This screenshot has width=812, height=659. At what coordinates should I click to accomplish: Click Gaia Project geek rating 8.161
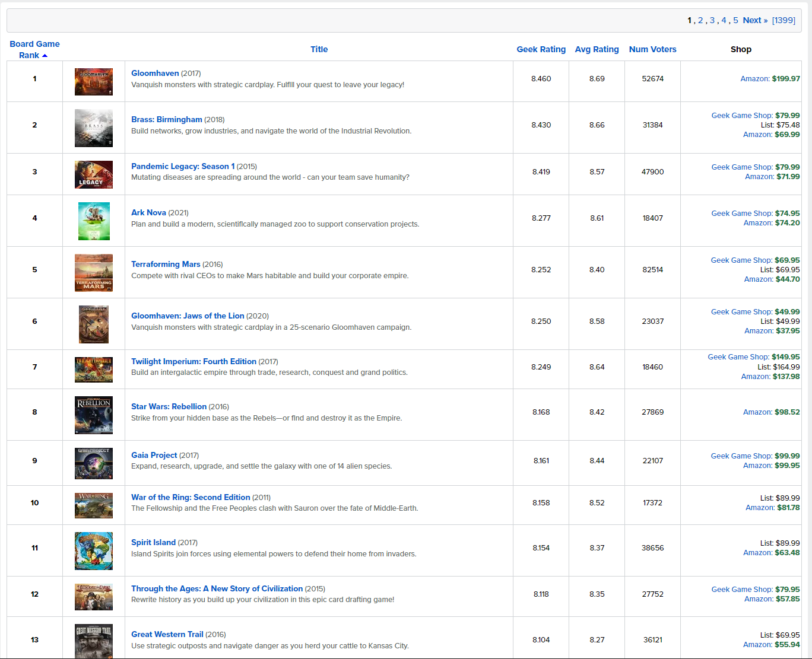coord(541,460)
